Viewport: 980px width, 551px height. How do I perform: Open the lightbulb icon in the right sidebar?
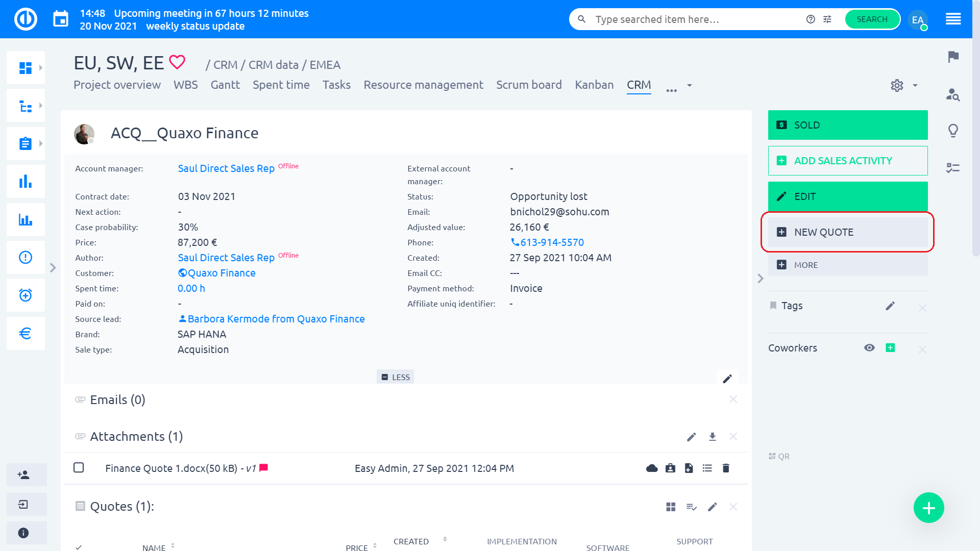(x=953, y=131)
